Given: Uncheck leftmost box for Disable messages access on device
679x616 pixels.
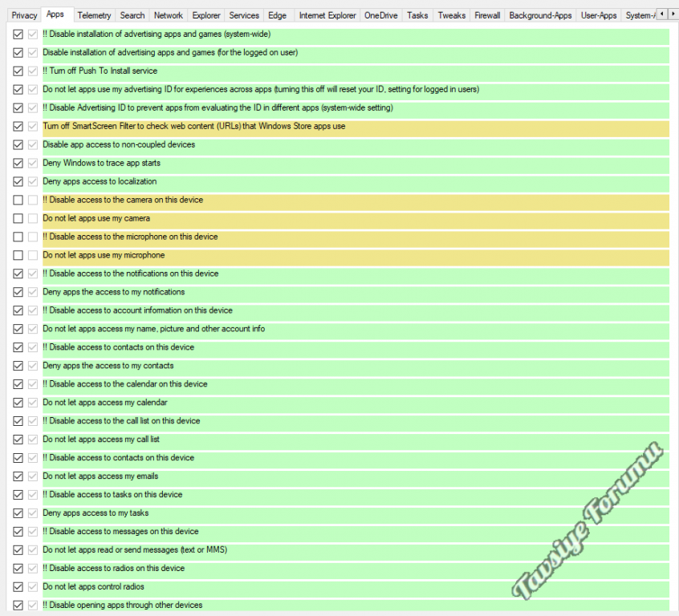Looking at the screenshot, I should [18, 532].
